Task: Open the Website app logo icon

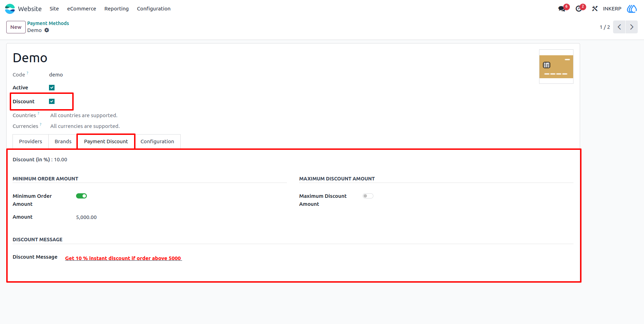Action: [10, 9]
